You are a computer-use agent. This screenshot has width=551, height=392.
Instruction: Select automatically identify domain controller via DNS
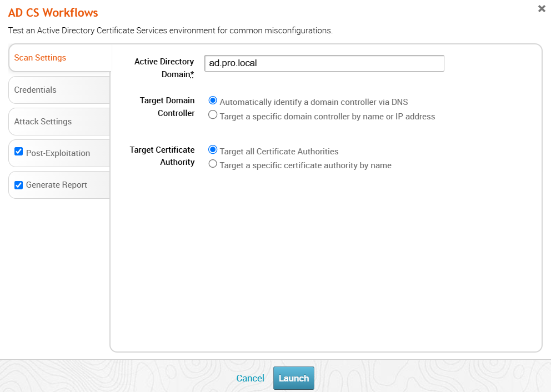[x=212, y=101]
